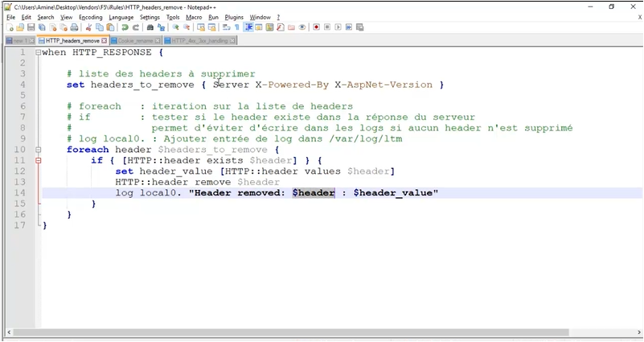Toggle the Word Wrap toolbar button
The height and width of the screenshot is (342, 644).
point(227,27)
